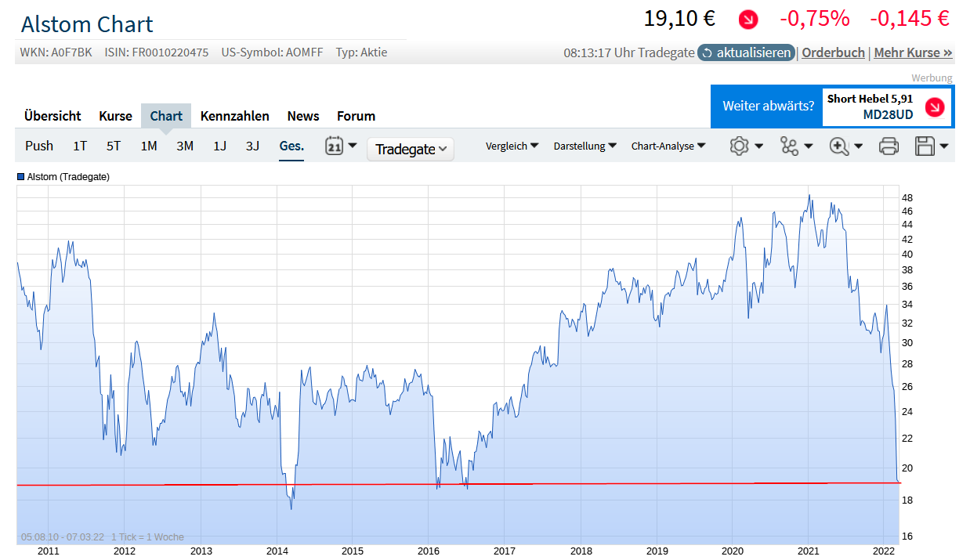The height and width of the screenshot is (560, 970).
Task: Click the red down-arrow price trend icon
Action: (x=748, y=20)
